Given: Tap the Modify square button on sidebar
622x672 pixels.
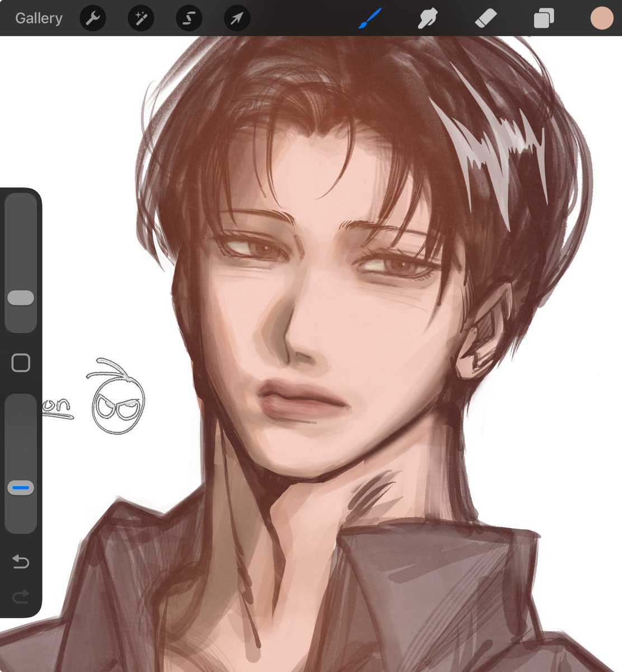Looking at the screenshot, I should (x=21, y=363).
